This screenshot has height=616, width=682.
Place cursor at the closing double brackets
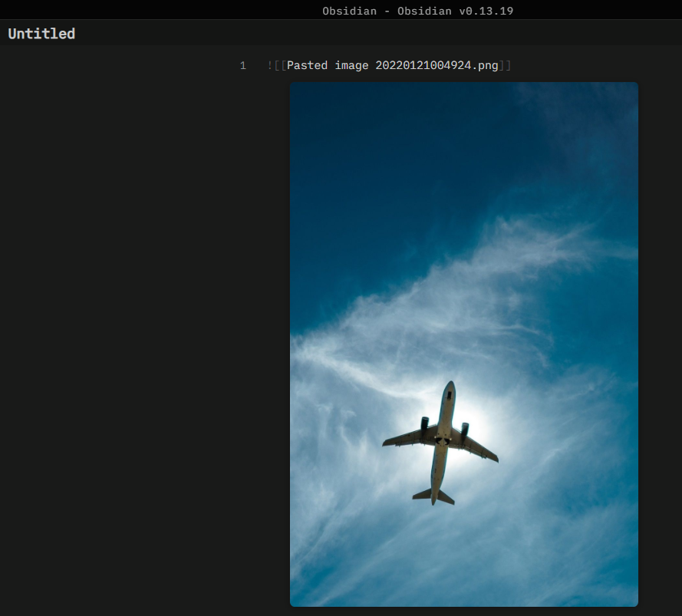505,66
